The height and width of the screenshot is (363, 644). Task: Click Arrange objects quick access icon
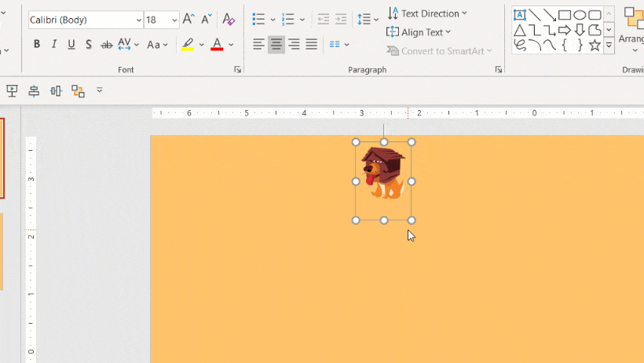coord(78,90)
